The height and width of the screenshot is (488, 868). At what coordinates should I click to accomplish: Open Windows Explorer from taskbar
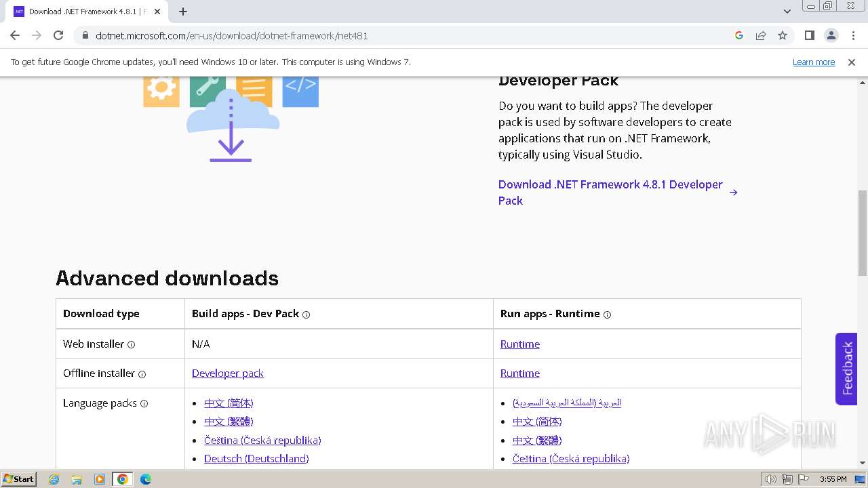pyautogui.click(x=77, y=479)
